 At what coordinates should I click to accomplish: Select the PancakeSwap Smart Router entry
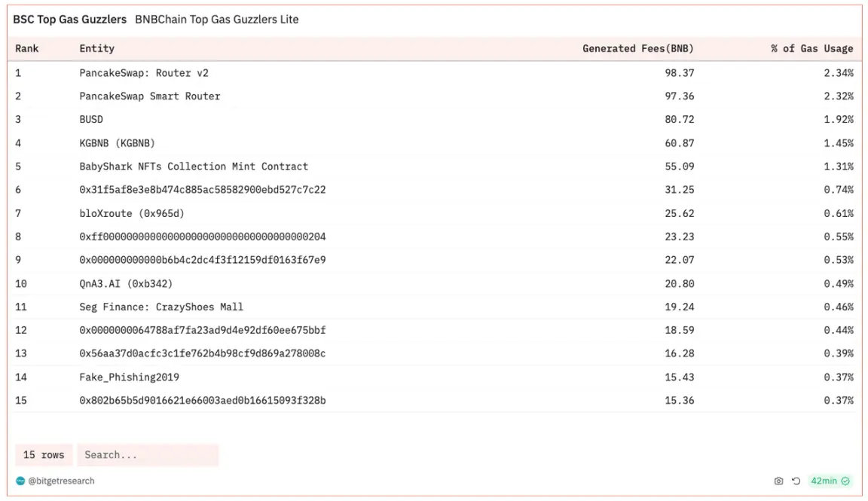(x=149, y=96)
